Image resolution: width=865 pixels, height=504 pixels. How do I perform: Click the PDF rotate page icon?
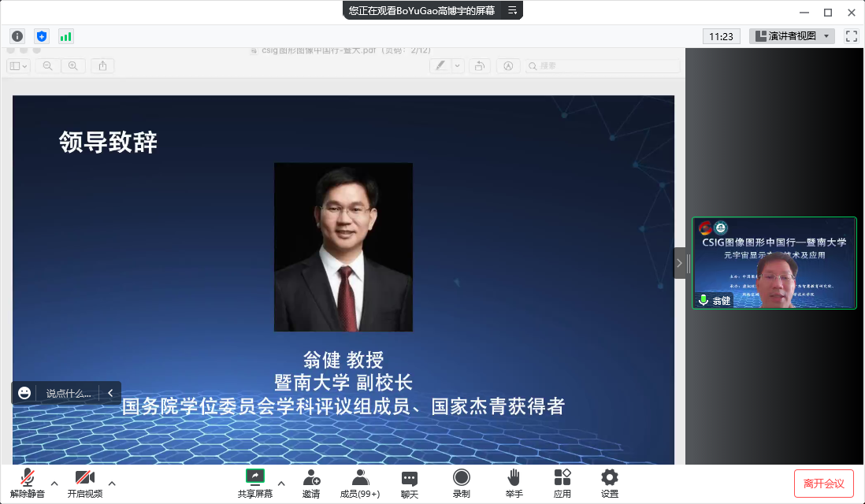tap(480, 65)
